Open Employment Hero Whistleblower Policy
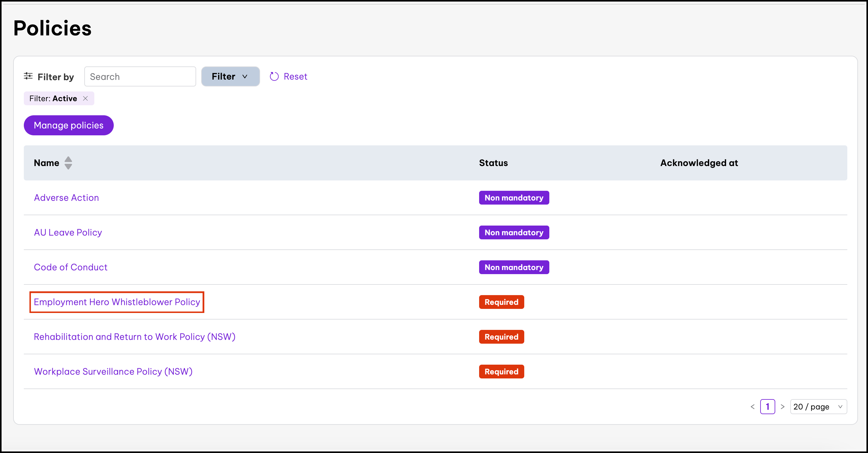The width and height of the screenshot is (868, 453). click(117, 302)
